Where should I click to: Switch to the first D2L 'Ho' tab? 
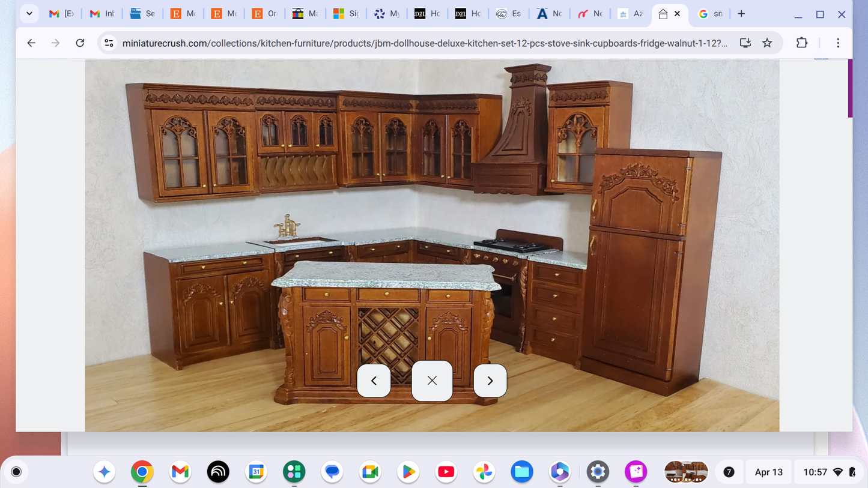[x=428, y=13]
